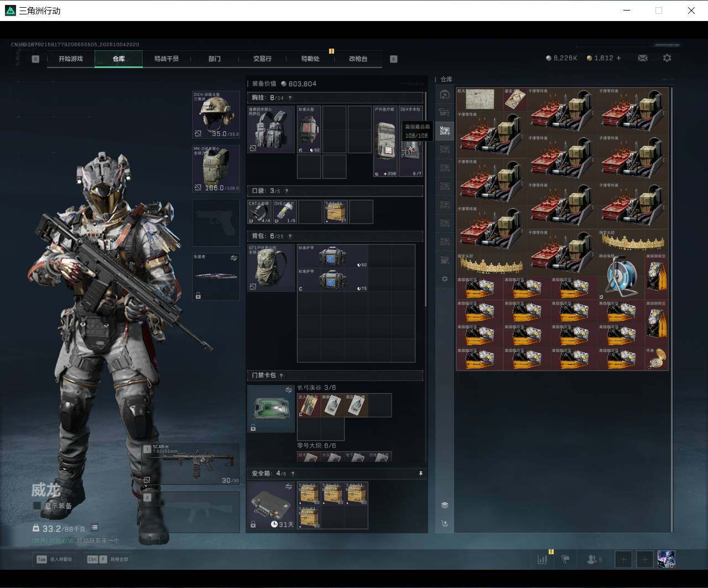Open the warehouse sidebar settings gear
The height and width of the screenshot is (588, 708).
tap(445, 279)
